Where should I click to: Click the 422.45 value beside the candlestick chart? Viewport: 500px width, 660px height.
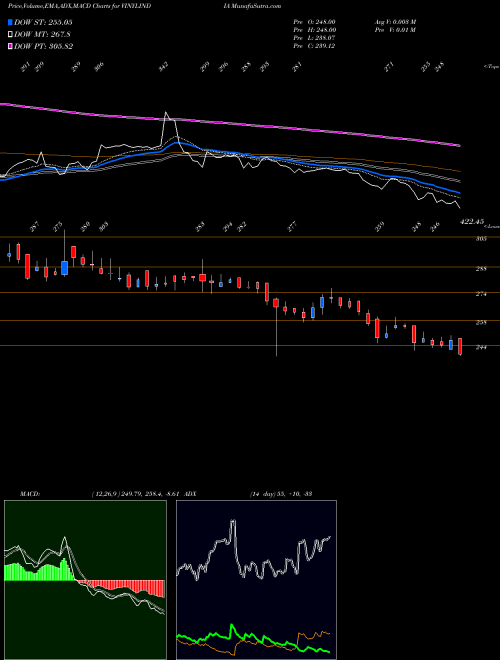[x=472, y=221]
